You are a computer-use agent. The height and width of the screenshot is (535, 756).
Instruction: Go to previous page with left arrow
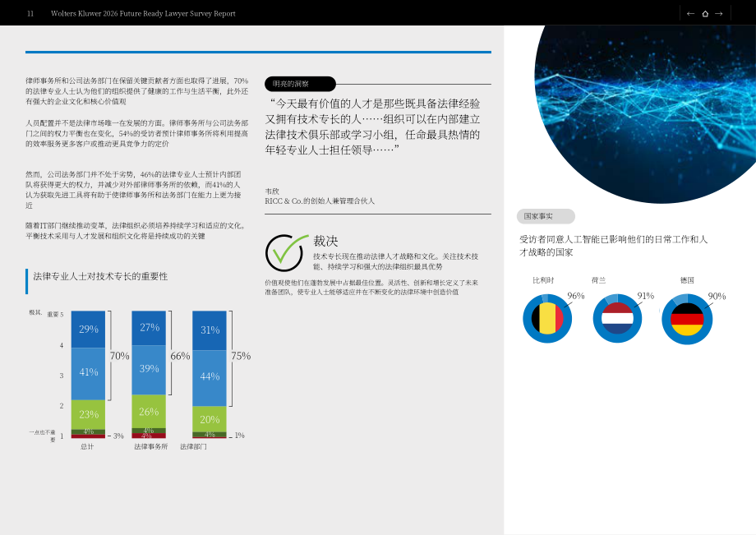690,13
